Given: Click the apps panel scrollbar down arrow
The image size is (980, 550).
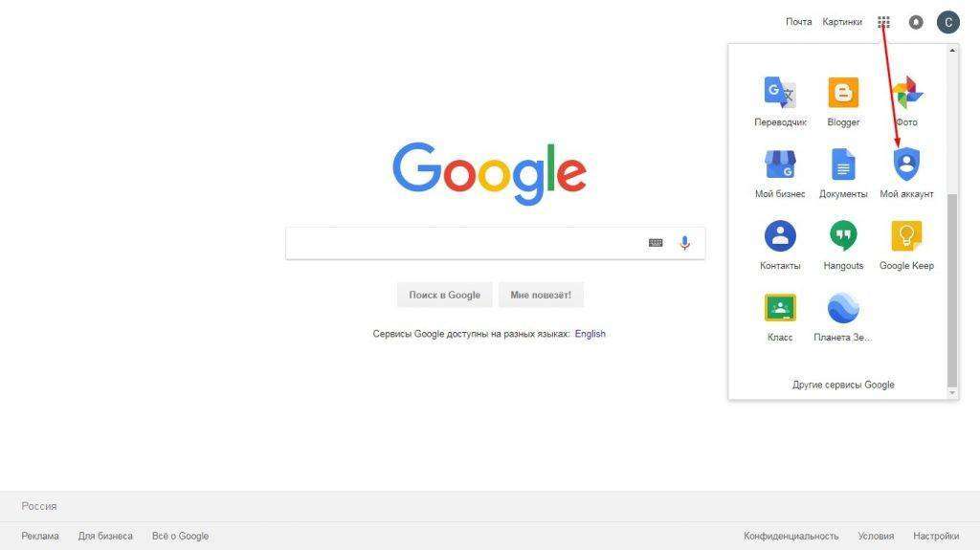Looking at the screenshot, I should pos(952,393).
